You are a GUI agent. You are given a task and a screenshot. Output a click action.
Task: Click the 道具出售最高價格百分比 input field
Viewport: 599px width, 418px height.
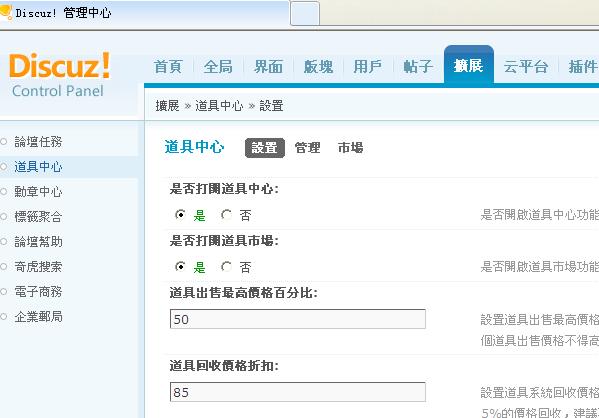pos(298,319)
